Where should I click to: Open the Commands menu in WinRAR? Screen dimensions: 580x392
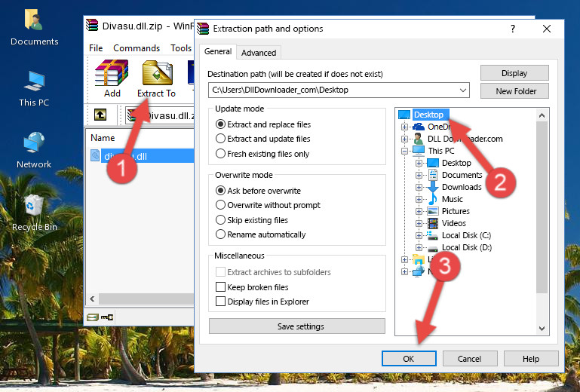coord(137,48)
